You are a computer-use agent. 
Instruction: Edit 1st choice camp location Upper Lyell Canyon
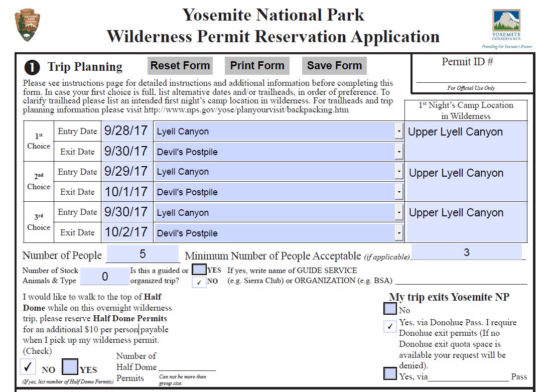tap(466, 141)
